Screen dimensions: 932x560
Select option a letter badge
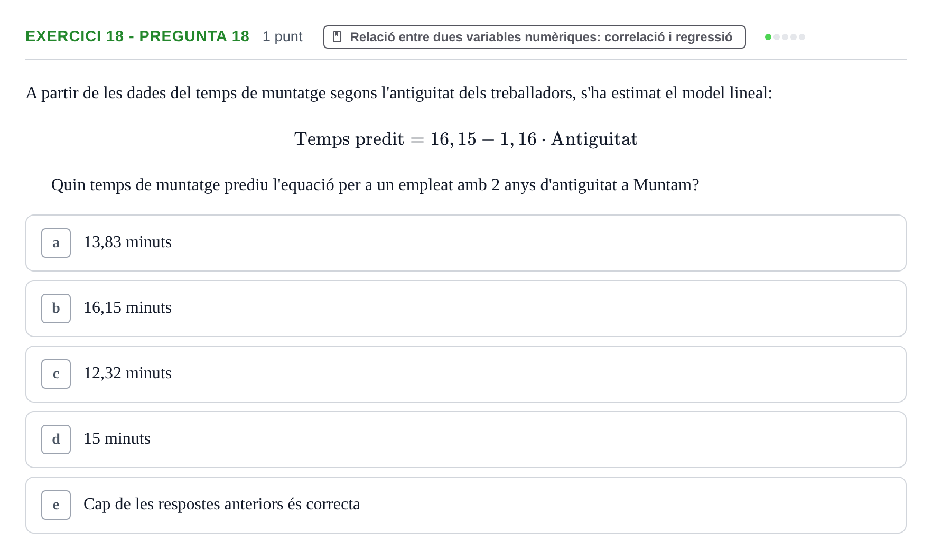tap(56, 243)
